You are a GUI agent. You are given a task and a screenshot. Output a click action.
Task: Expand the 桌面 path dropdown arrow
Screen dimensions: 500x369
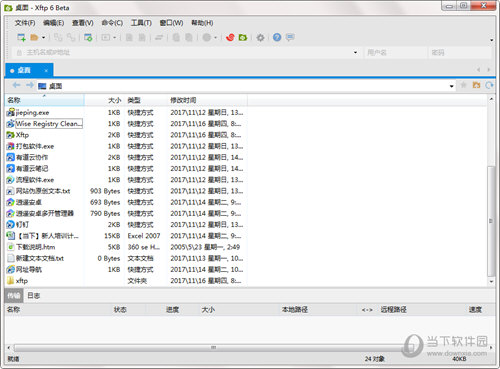click(451, 86)
